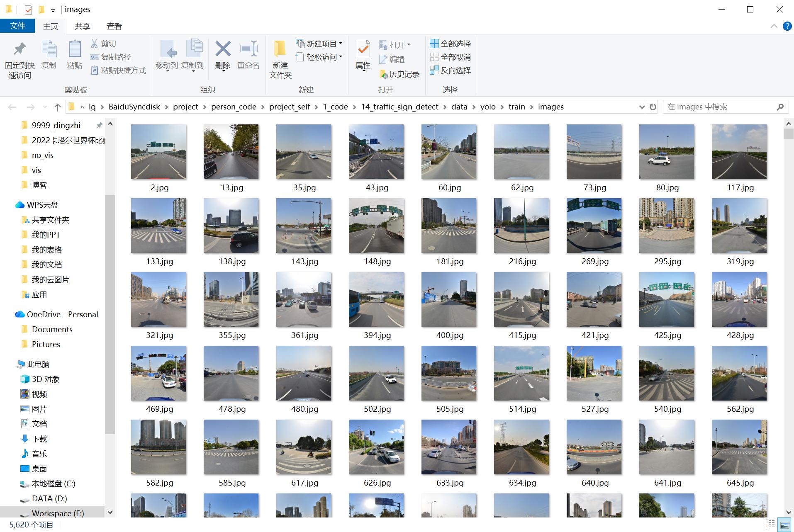Switch to the Share (共享) tab
Image resolution: width=794 pixels, height=532 pixels.
(82, 26)
